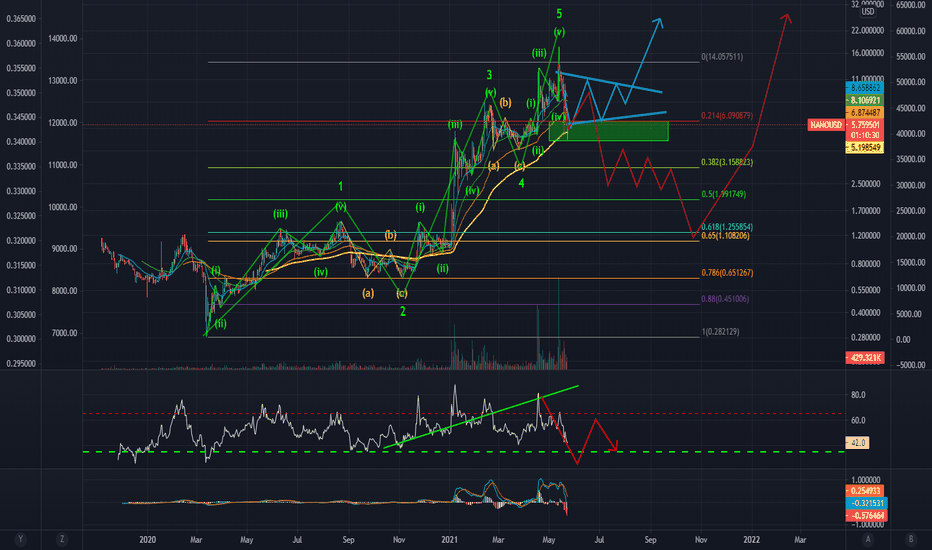Click the 7000.00 price axis label
The image size is (932, 550).
(64, 334)
